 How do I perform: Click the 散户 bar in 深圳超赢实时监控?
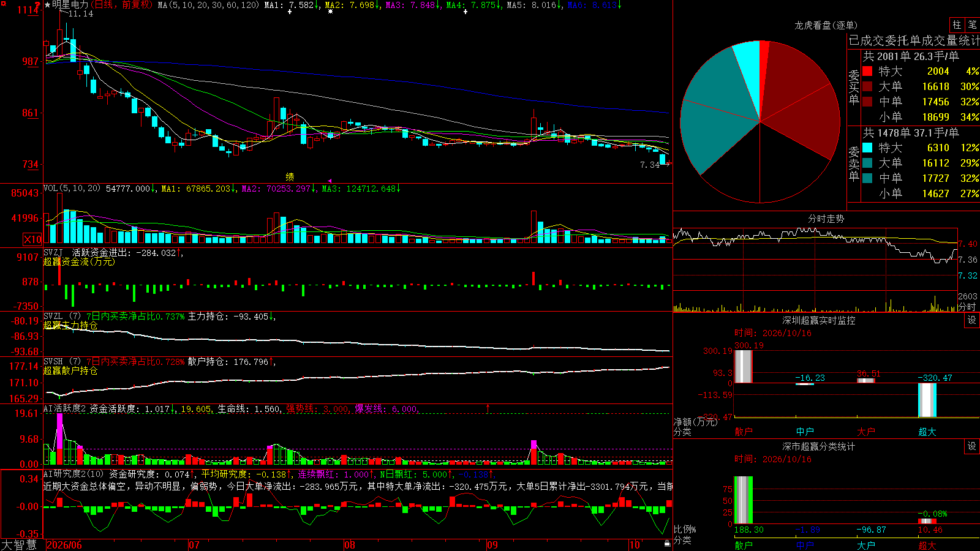[744, 366]
